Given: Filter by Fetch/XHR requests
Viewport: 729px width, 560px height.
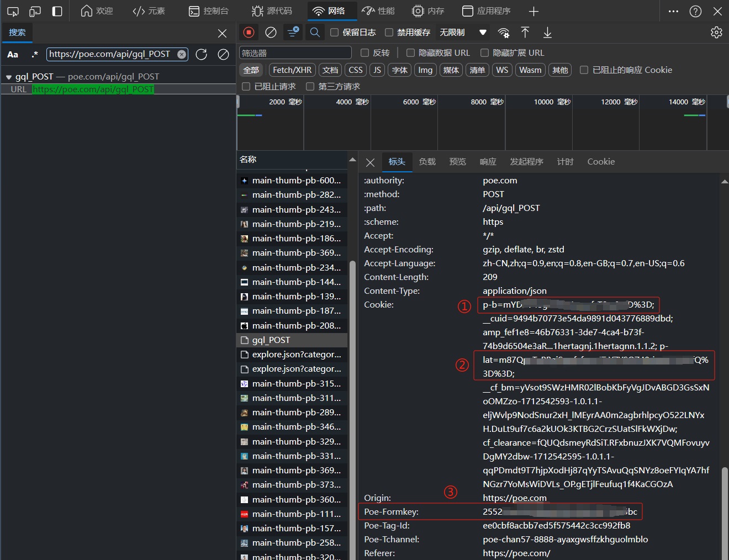Looking at the screenshot, I should pyautogui.click(x=292, y=70).
